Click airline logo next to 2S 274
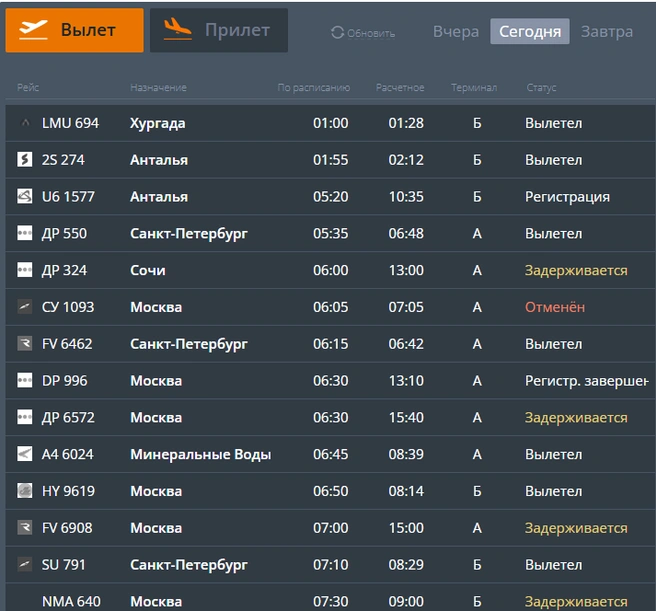 pyautogui.click(x=25, y=159)
